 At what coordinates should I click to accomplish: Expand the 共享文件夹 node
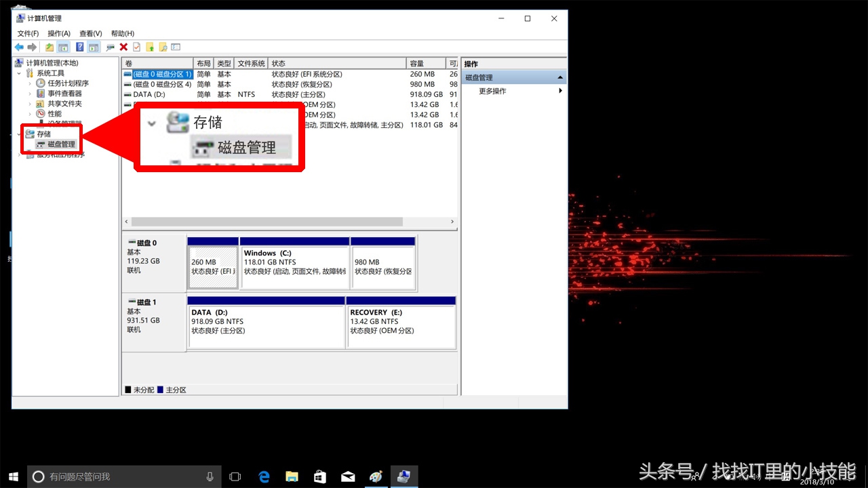30,104
